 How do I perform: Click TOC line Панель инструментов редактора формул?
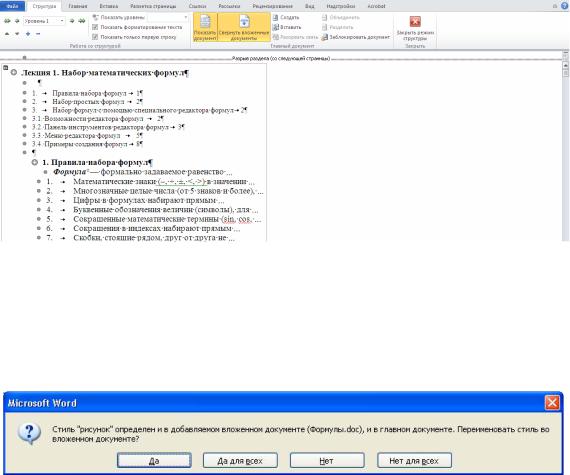pyautogui.click(x=107, y=127)
